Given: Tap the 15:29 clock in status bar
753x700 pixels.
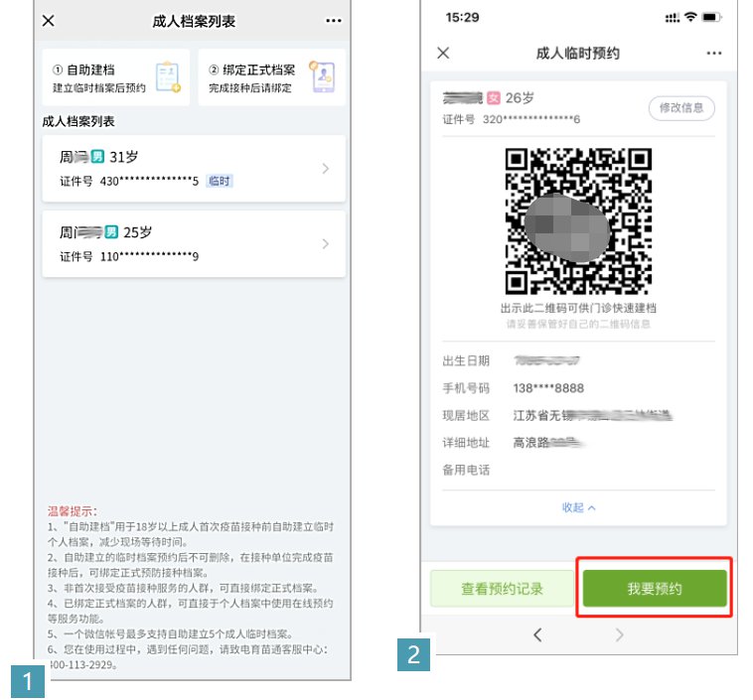Looking at the screenshot, I should [462, 17].
